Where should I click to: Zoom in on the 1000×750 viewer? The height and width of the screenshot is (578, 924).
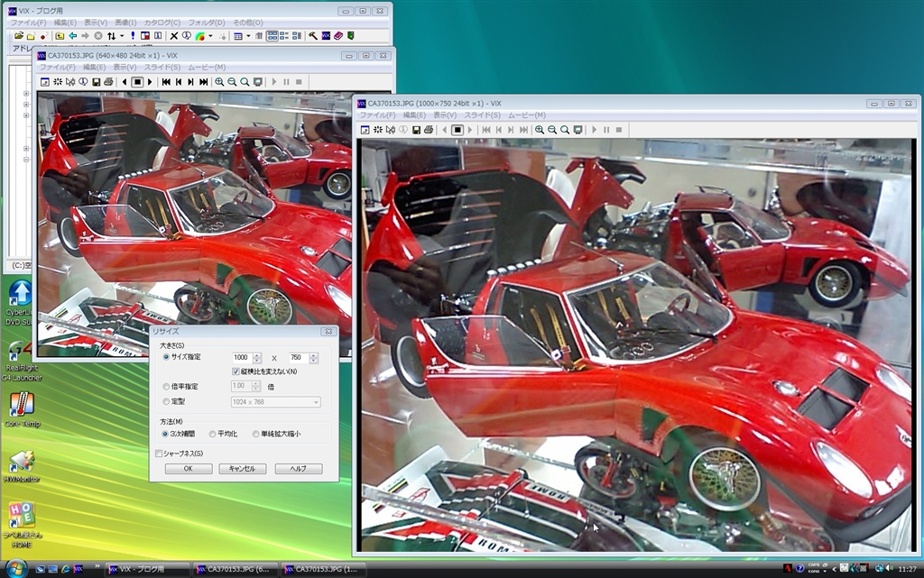[x=540, y=130]
